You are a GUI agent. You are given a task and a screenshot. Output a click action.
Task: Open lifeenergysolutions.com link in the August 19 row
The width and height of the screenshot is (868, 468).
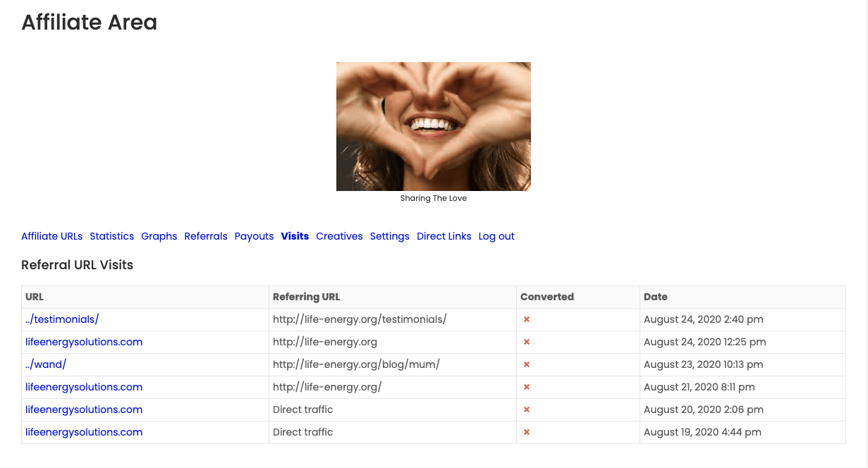pos(84,432)
